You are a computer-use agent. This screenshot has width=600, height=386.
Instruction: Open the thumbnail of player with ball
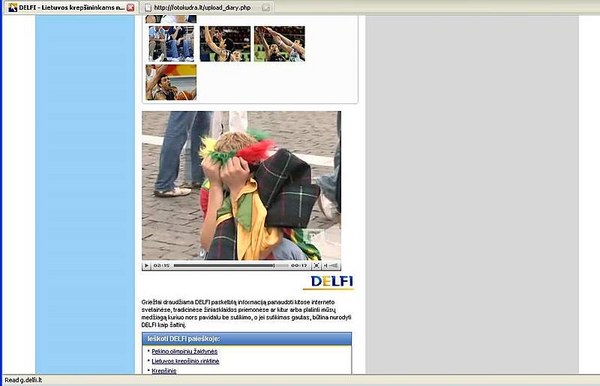pyautogui.click(x=171, y=82)
